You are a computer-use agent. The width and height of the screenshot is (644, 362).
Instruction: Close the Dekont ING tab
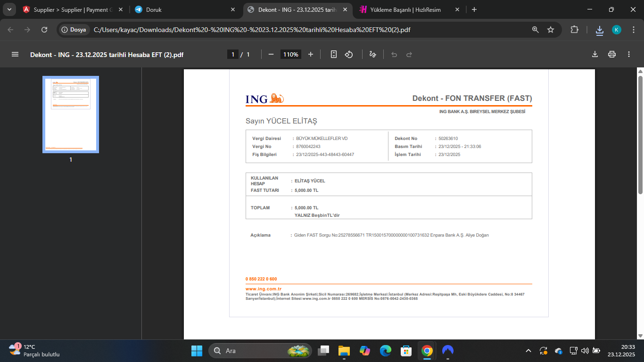point(346,9)
